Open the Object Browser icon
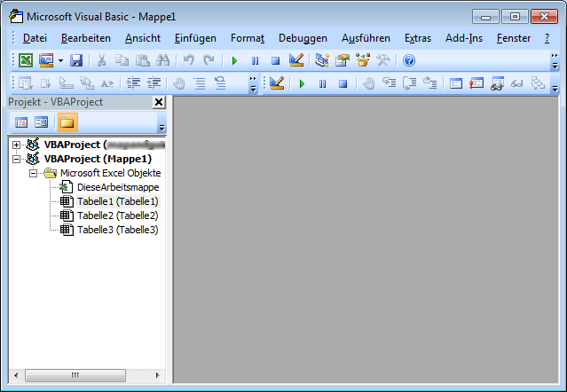 [x=363, y=60]
